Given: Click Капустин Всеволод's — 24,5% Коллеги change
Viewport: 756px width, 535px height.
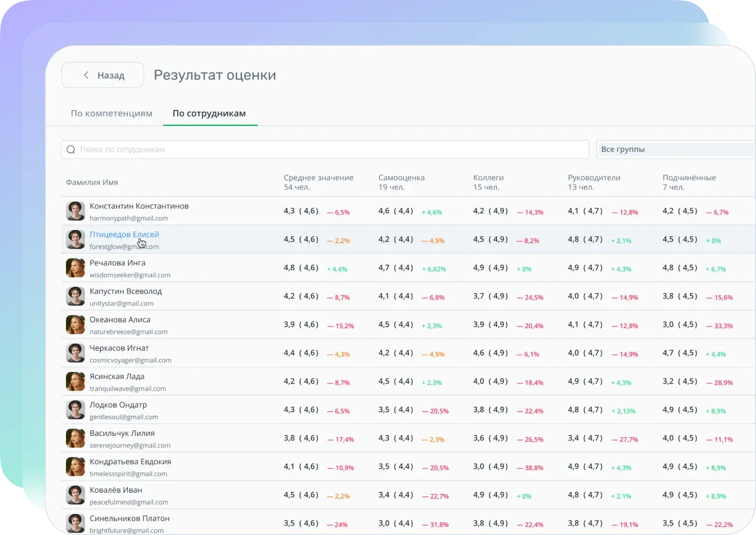Looking at the screenshot, I should tap(530, 298).
